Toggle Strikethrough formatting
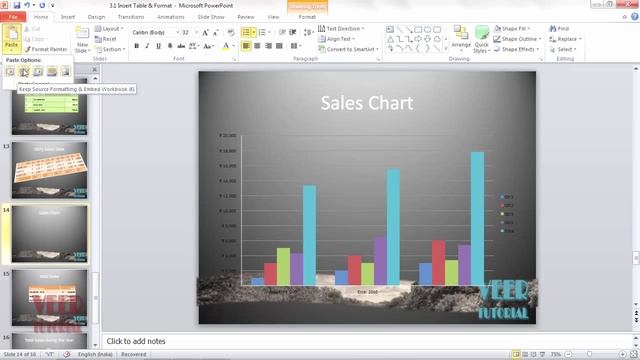 181,46
